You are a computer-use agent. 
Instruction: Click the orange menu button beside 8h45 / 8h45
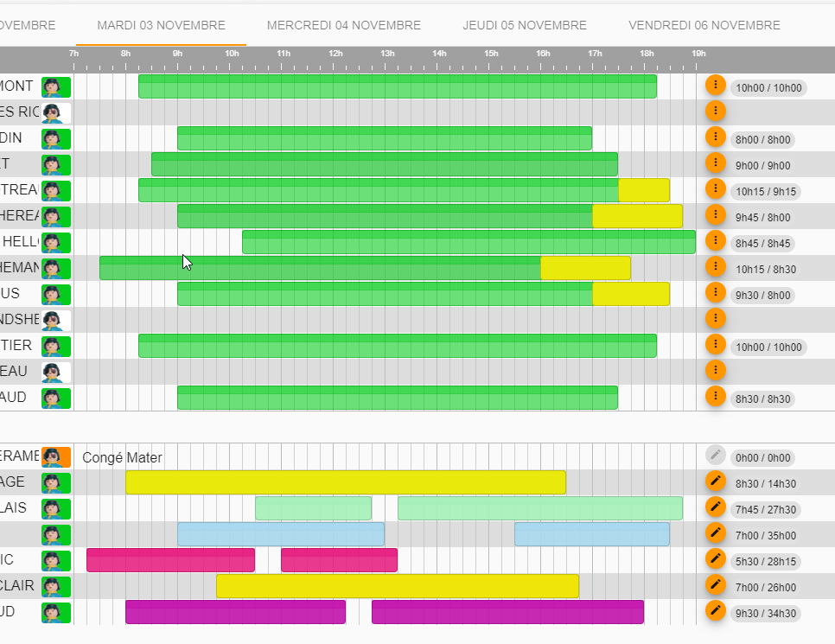tap(715, 241)
